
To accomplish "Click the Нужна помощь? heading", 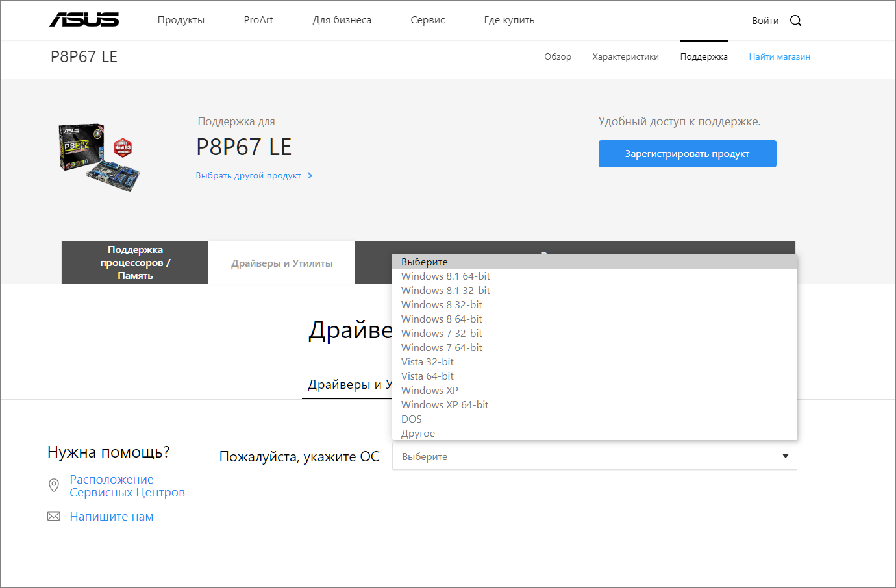I will coord(108,452).
